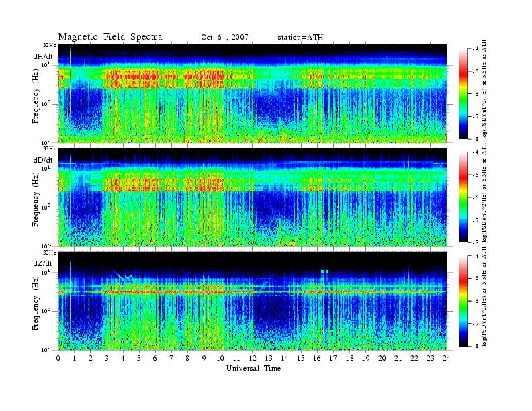Click the "-5" value on dZ/dt color scale
532x411 pixels.
point(476,279)
